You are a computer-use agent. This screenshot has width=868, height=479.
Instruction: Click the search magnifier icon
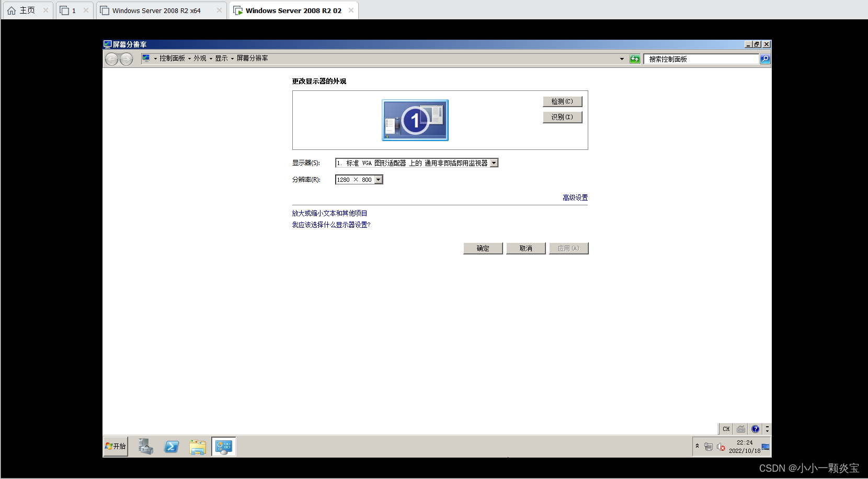point(765,59)
